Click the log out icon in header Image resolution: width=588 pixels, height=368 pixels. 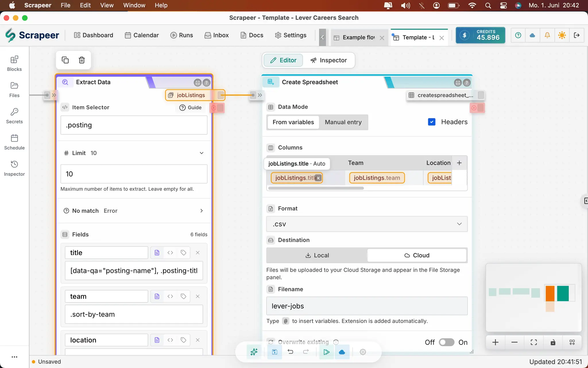(x=577, y=35)
